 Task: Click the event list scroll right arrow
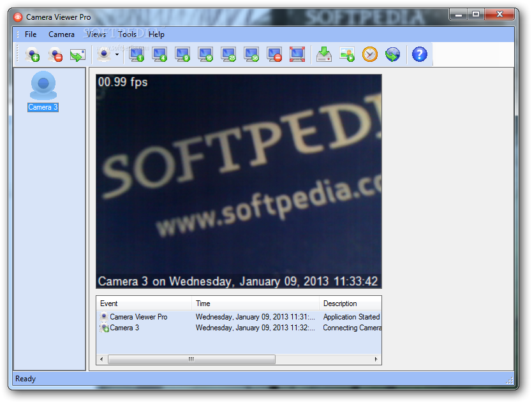click(376, 359)
